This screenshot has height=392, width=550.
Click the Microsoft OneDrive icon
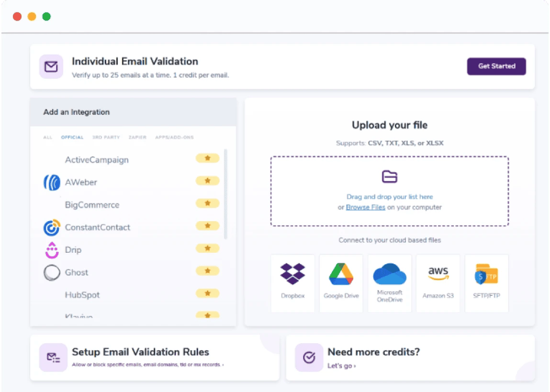click(389, 274)
